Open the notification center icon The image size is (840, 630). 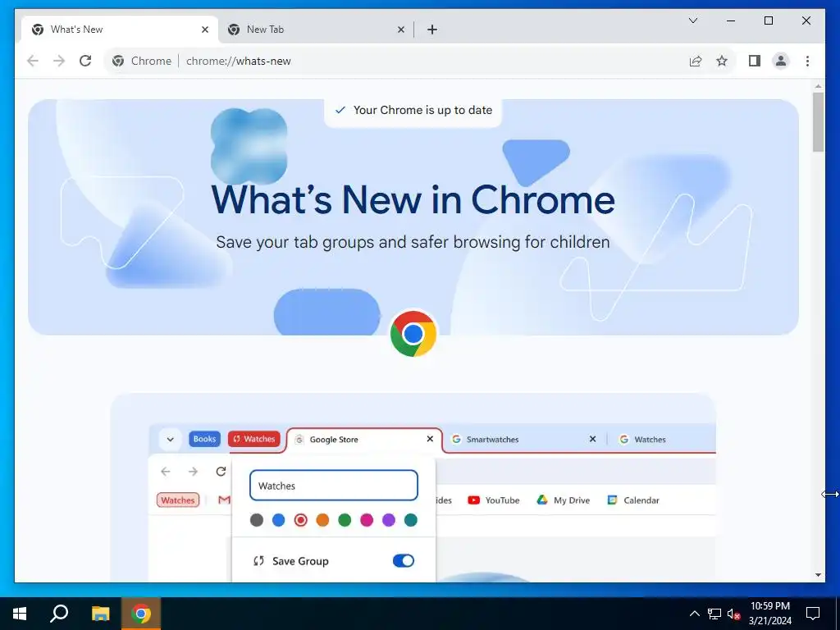(x=813, y=614)
